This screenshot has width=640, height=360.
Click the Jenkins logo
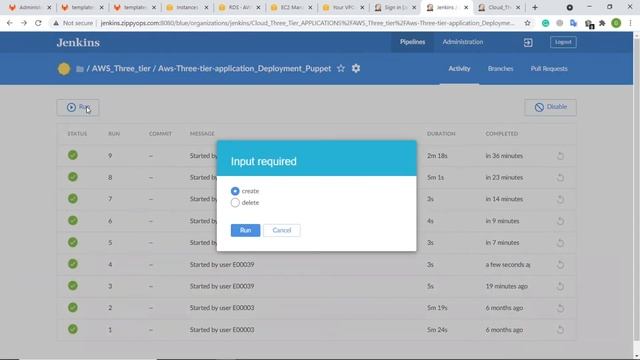point(78,42)
